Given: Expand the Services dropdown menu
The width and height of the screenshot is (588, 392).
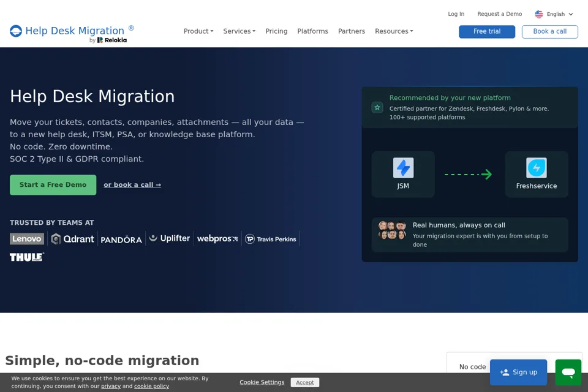Looking at the screenshot, I should click(x=239, y=31).
